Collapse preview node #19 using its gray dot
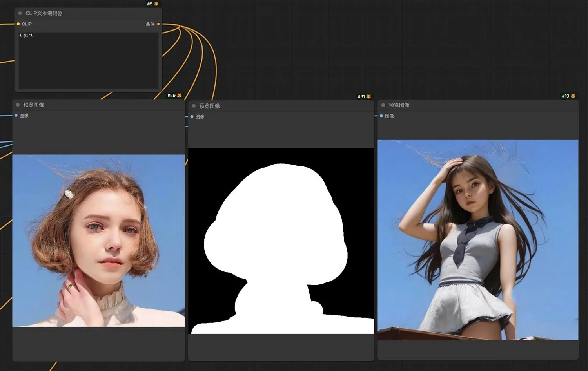This screenshot has height=371, width=588. coord(383,105)
